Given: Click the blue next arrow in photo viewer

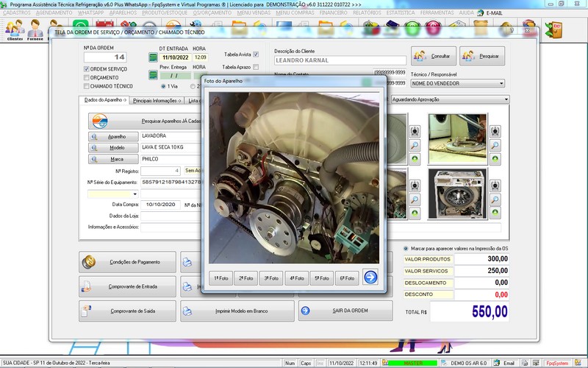Looking at the screenshot, I should click(x=370, y=277).
